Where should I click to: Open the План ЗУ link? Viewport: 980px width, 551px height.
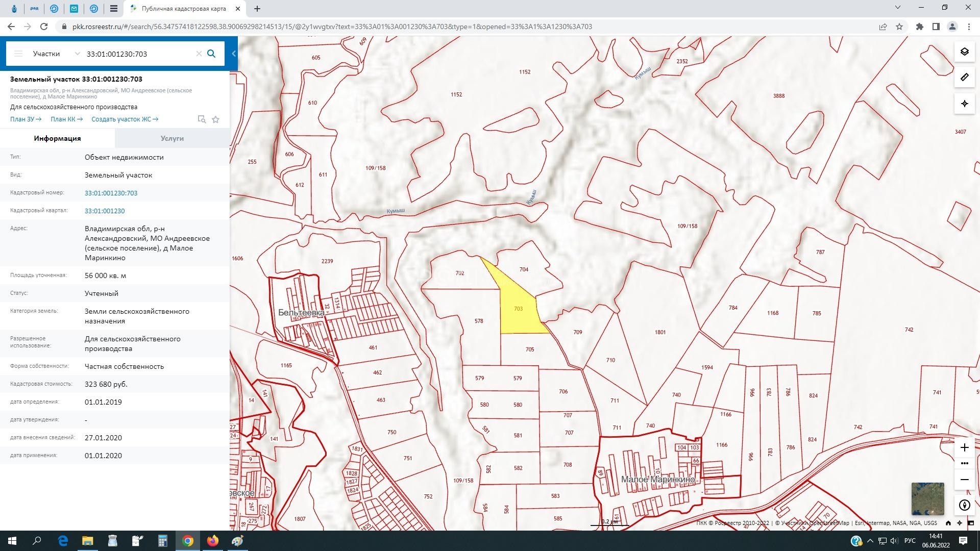pyautogui.click(x=26, y=119)
